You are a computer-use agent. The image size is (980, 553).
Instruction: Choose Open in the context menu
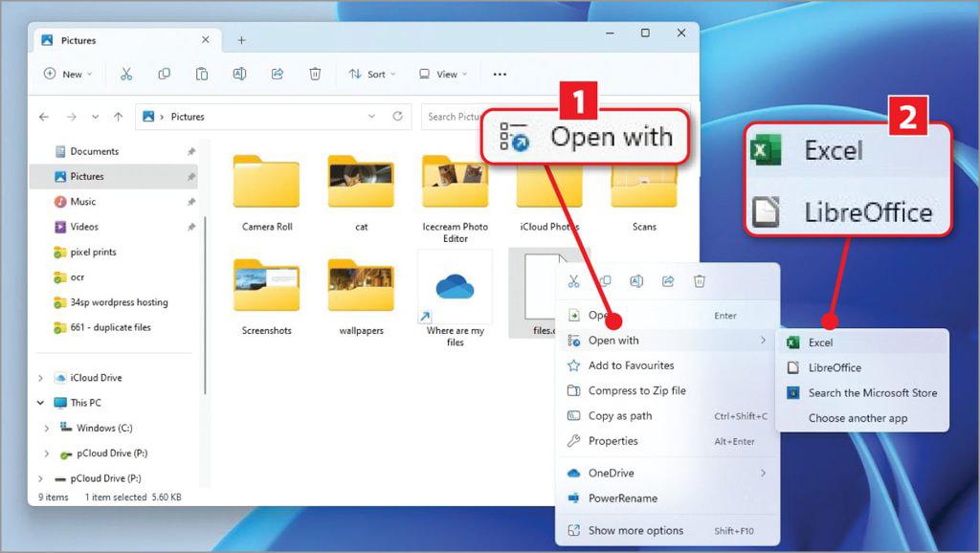pos(667,316)
